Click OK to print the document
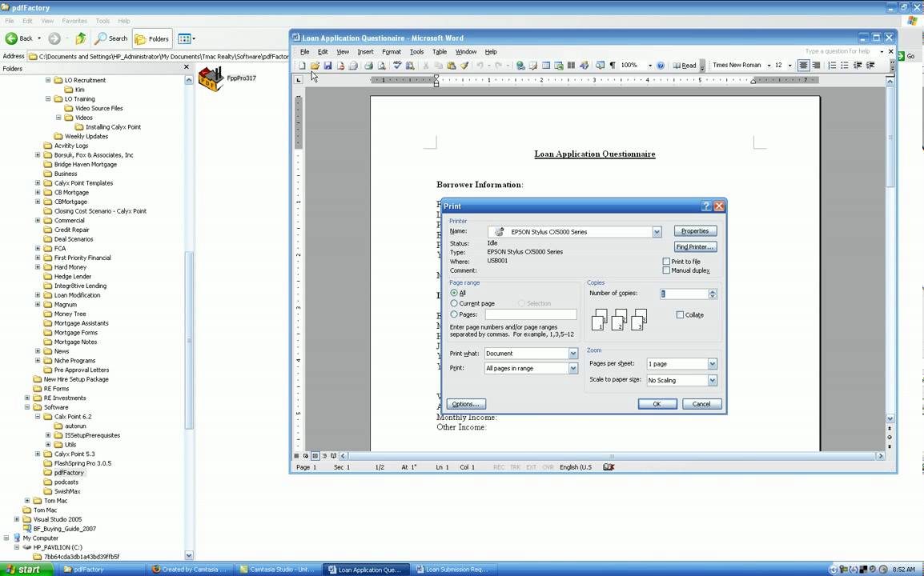 (657, 404)
